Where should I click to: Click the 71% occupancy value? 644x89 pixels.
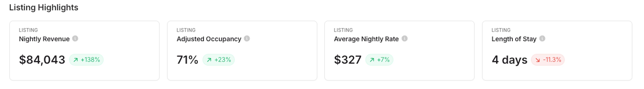[187, 60]
